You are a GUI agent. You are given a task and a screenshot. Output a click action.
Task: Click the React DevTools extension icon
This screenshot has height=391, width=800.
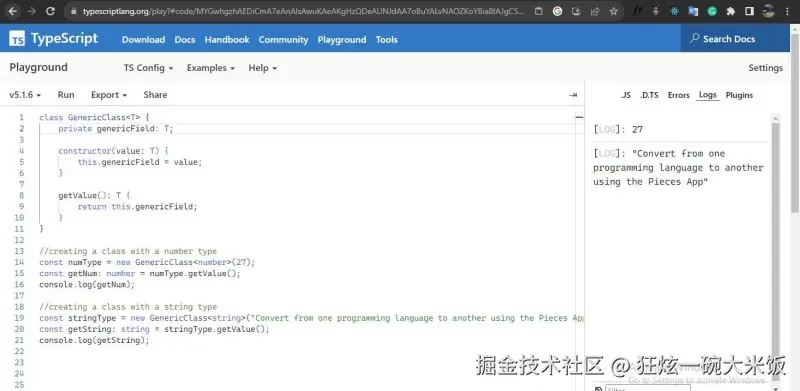click(674, 11)
